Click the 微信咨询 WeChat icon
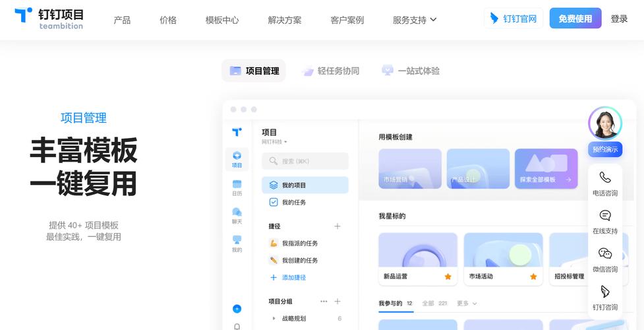644x330 pixels. [604, 254]
